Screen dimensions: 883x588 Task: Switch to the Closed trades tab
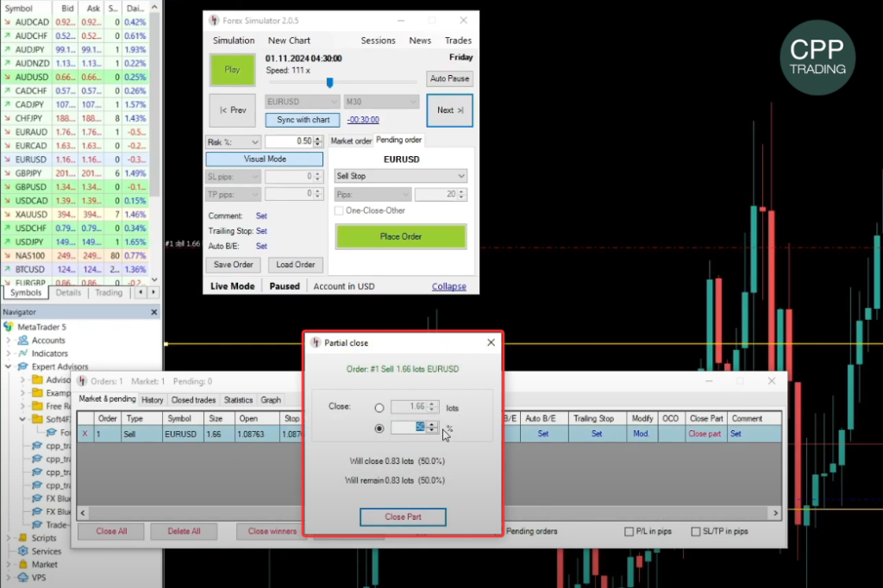(x=193, y=400)
